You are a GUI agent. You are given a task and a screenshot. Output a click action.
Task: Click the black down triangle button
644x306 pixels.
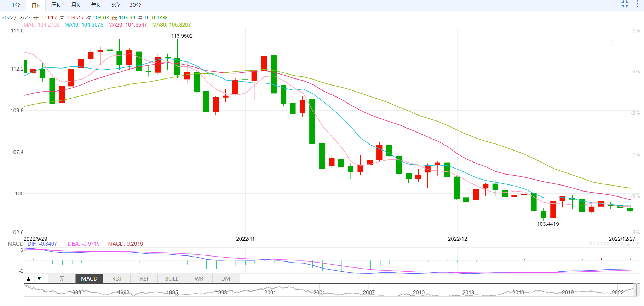39,279
